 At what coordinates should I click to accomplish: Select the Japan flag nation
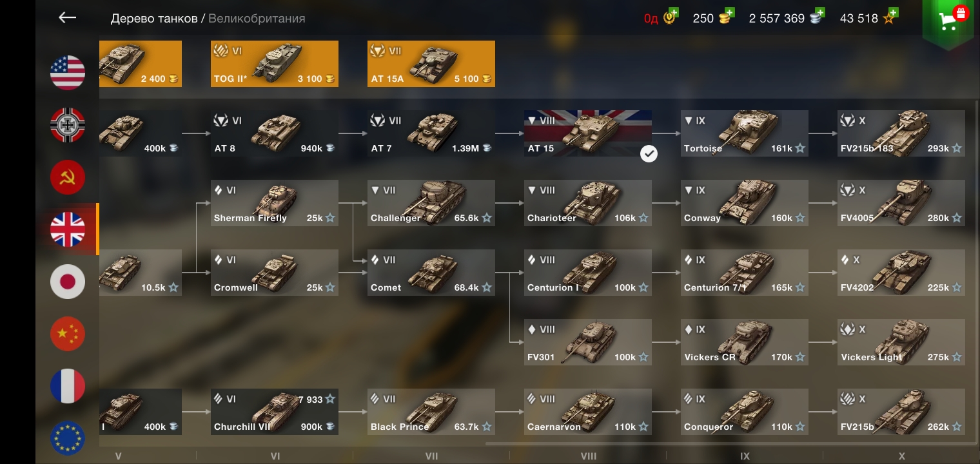[x=68, y=282]
